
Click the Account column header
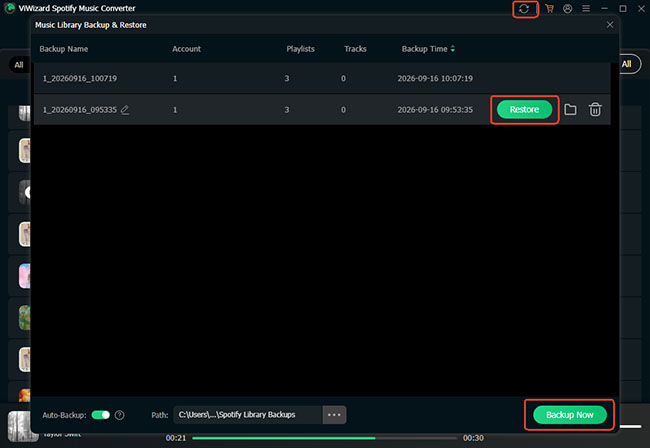pos(187,49)
